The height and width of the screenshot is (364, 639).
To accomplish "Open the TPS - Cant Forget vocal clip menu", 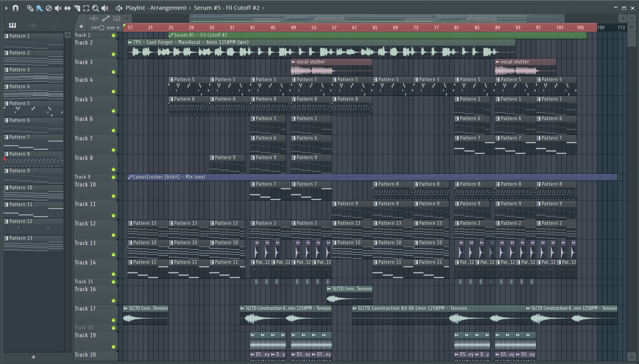I will coord(130,42).
